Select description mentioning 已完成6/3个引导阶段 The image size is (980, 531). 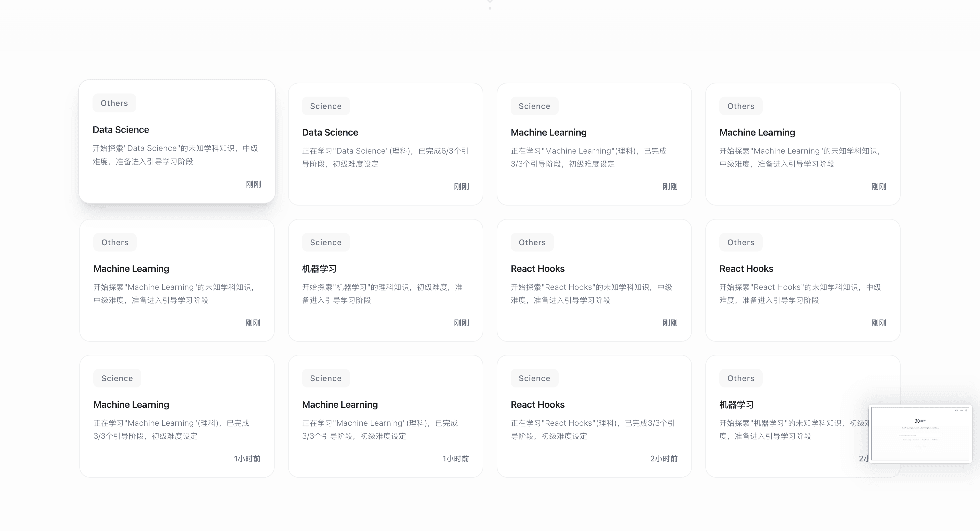coord(385,157)
